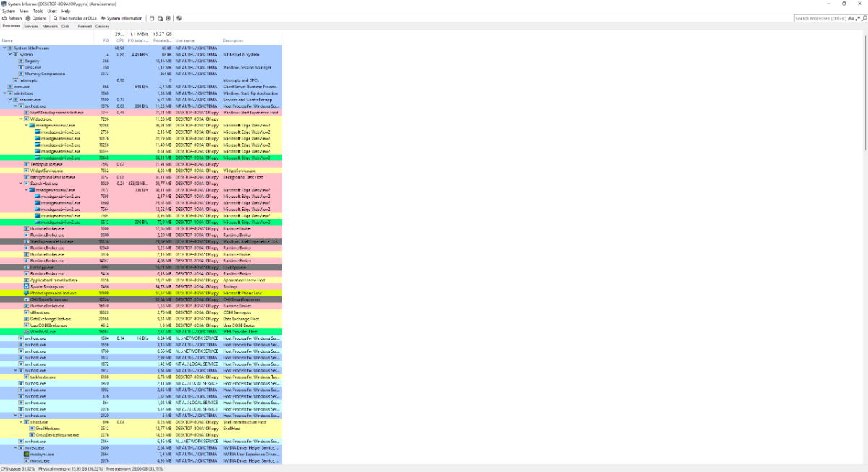Collapse the services.exe tree node
The height and width of the screenshot is (472, 868).
click(10, 100)
